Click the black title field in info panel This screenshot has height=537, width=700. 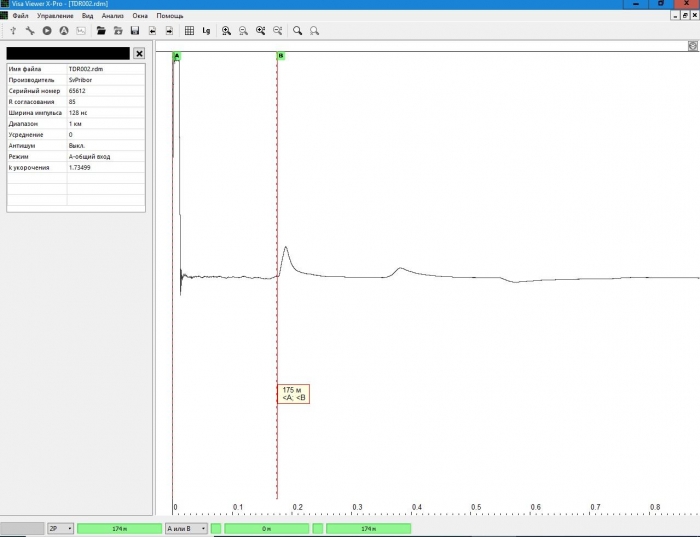point(68,54)
